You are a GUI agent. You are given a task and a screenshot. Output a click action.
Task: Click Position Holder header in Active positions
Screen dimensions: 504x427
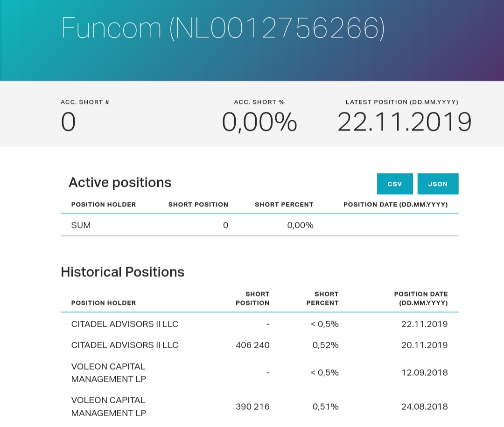[104, 205]
